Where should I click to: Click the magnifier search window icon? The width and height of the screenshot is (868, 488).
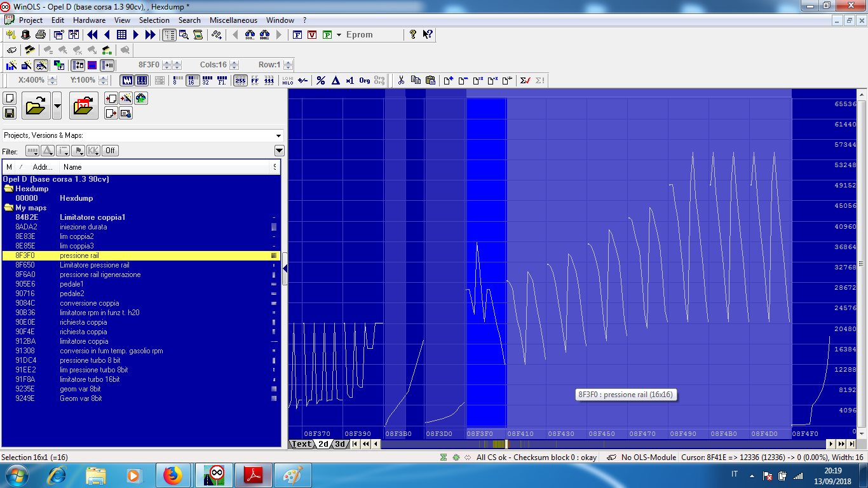pyautogui.click(x=184, y=35)
